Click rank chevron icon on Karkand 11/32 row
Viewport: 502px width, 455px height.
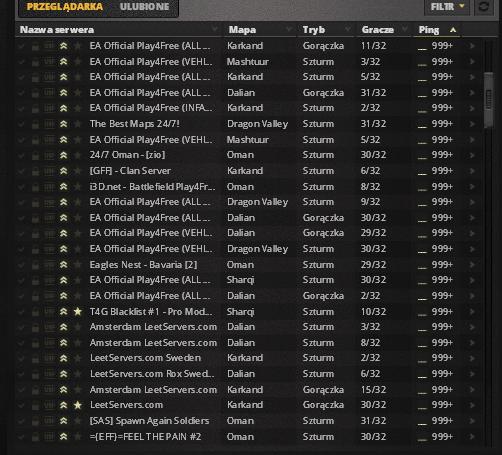(63, 46)
